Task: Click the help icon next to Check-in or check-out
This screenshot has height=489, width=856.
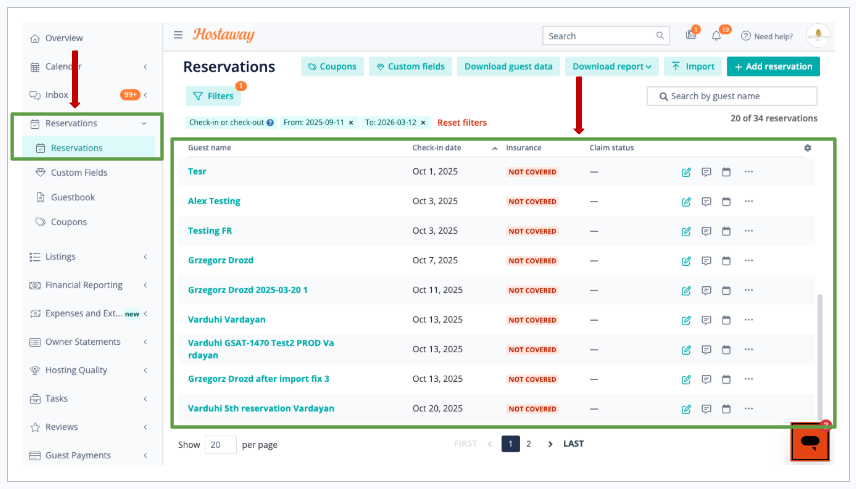Action: pos(270,123)
